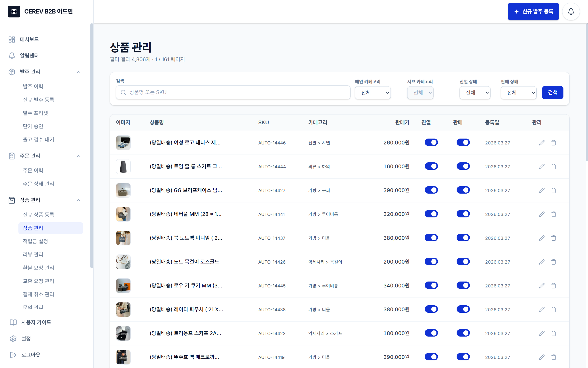Open the 메인 카테고리 dropdown
This screenshot has height=368, width=588.
[x=373, y=93]
